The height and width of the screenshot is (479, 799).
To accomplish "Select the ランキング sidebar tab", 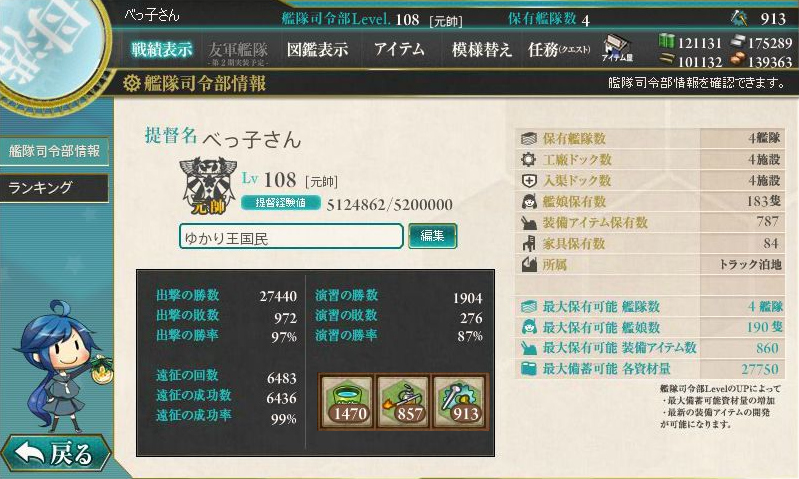I will point(54,188).
